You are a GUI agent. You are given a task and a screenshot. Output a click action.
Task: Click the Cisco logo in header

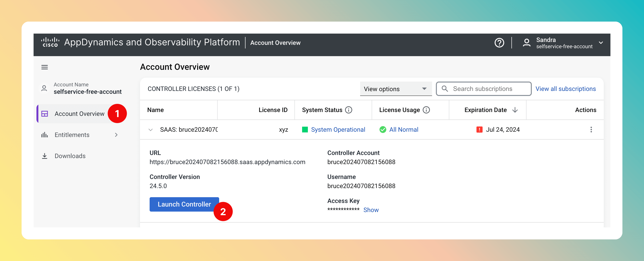50,42
